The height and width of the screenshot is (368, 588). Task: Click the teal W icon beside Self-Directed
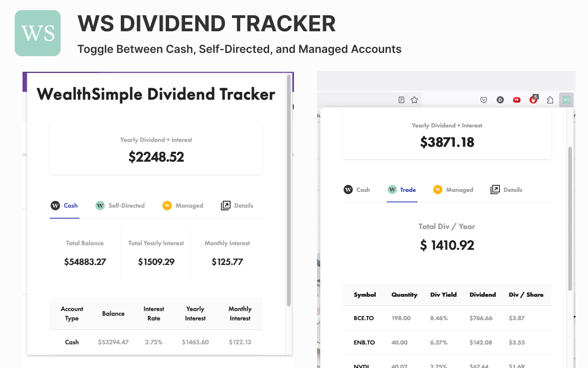[x=100, y=206]
